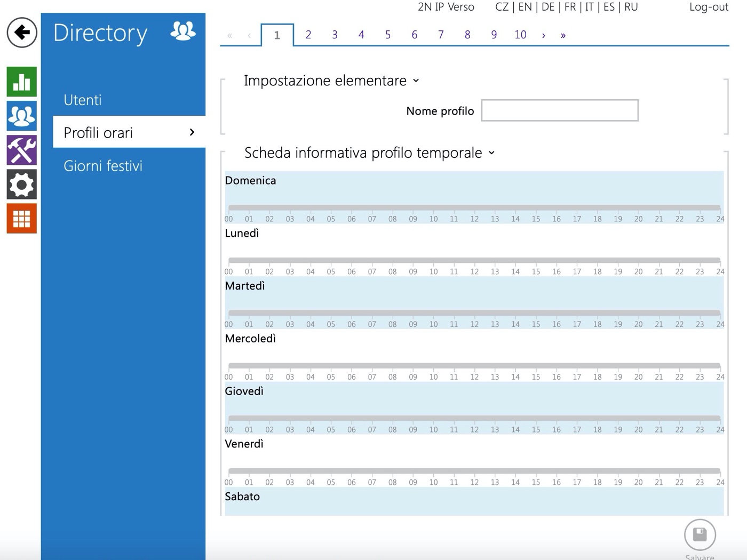Open the blue Directory users icon
Viewport: 747px width, 560px height.
click(x=22, y=116)
